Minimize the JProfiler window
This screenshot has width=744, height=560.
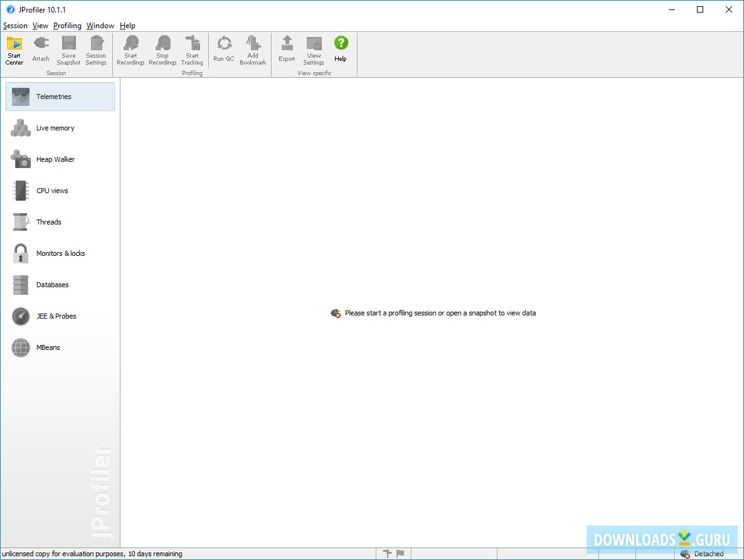[672, 9]
